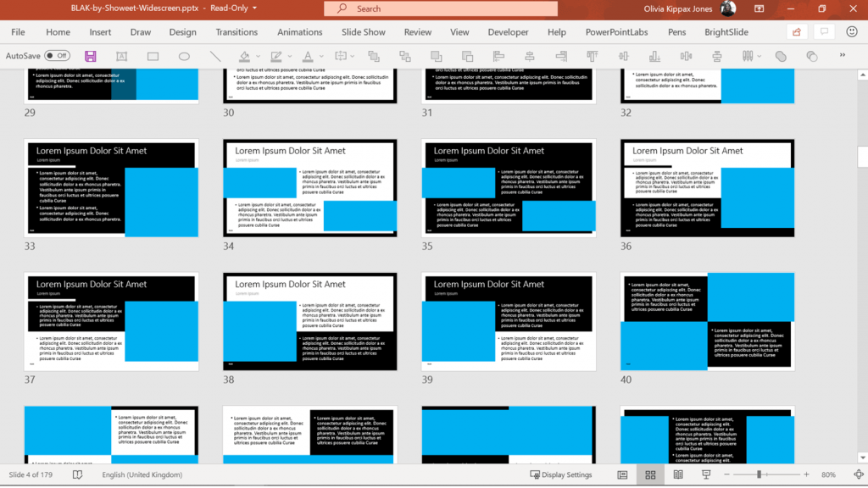This screenshot has width=868, height=488.
Task: Insert a Text Box from the quick toolbar
Action: 121,55
